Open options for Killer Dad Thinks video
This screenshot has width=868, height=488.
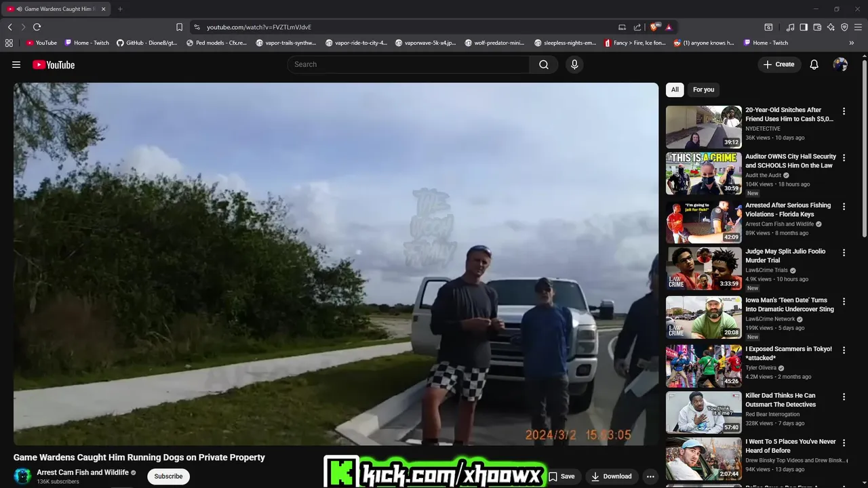[x=844, y=397]
